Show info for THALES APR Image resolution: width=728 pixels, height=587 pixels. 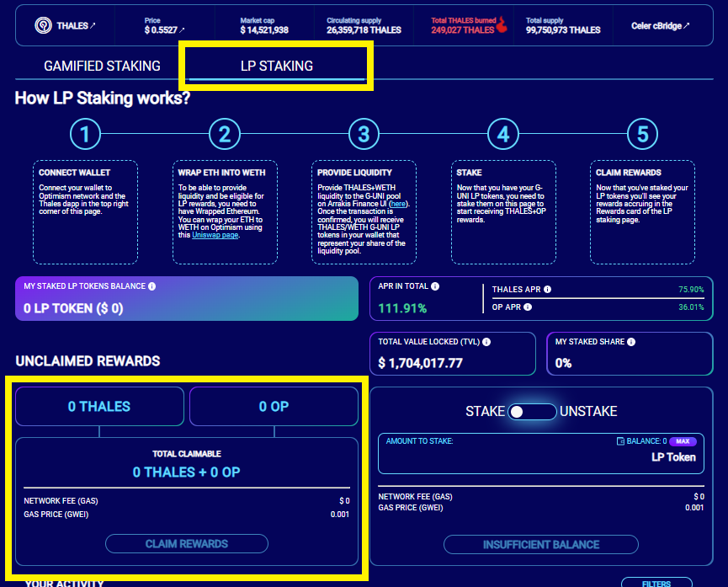(547, 290)
